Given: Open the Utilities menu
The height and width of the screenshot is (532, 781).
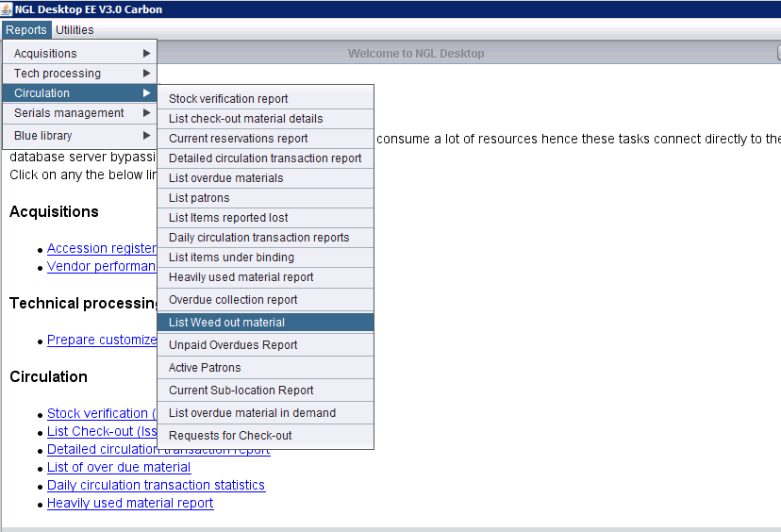Looking at the screenshot, I should [x=75, y=30].
